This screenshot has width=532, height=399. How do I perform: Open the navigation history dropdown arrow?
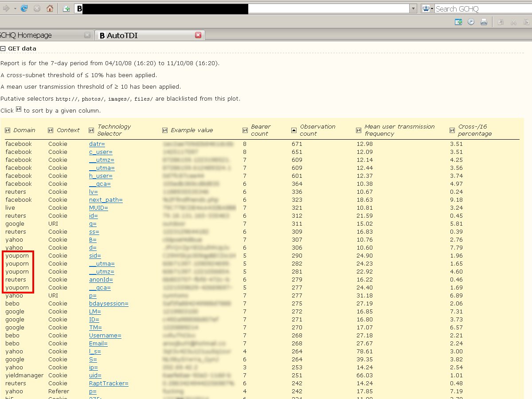15,8
